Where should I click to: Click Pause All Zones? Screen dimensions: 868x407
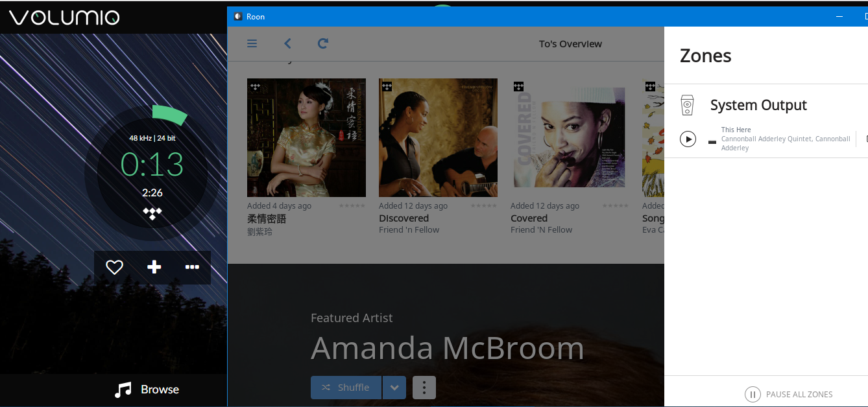pyautogui.click(x=789, y=394)
